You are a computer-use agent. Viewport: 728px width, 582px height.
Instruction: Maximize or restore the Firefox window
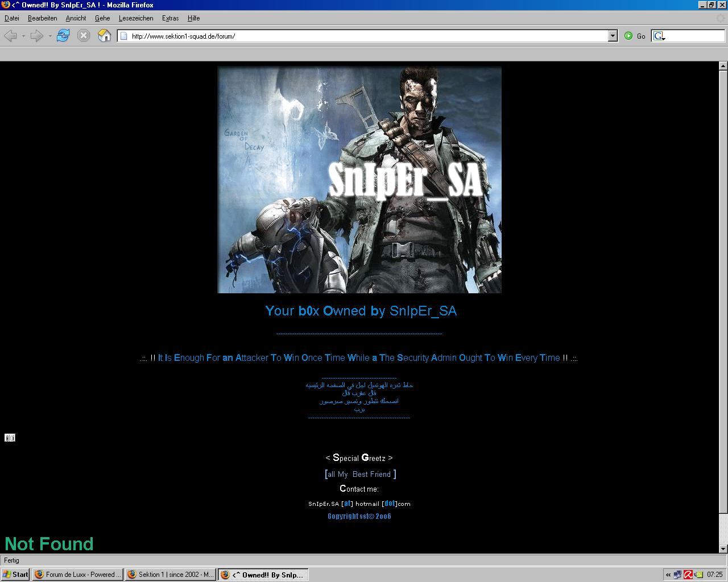712,5
